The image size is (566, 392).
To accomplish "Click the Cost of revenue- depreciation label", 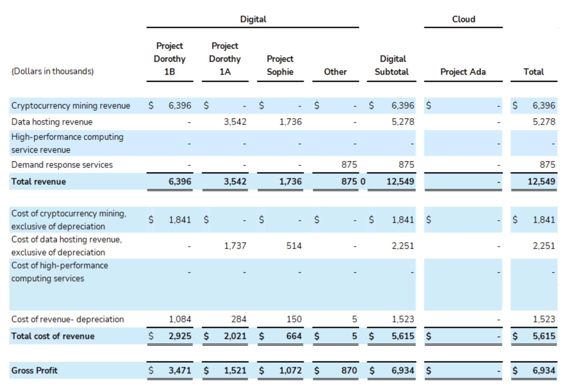I will (x=68, y=319).
